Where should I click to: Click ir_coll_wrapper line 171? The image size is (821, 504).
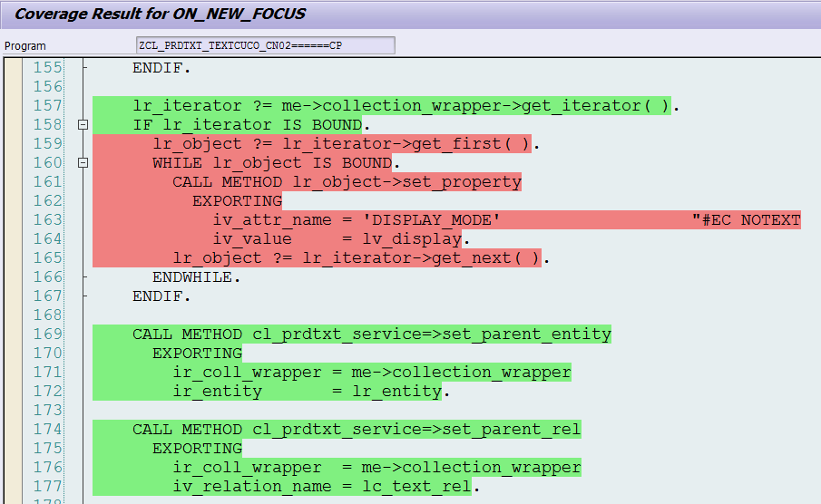click(x=372, y=373)
